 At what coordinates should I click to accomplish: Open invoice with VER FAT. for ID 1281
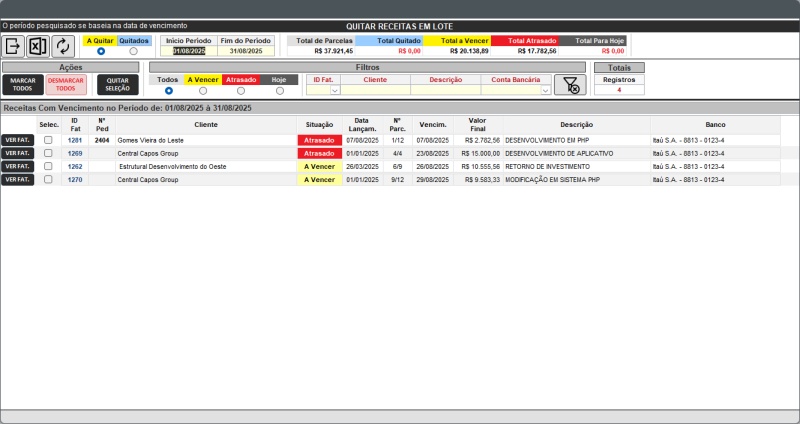[x=18, y=141]
